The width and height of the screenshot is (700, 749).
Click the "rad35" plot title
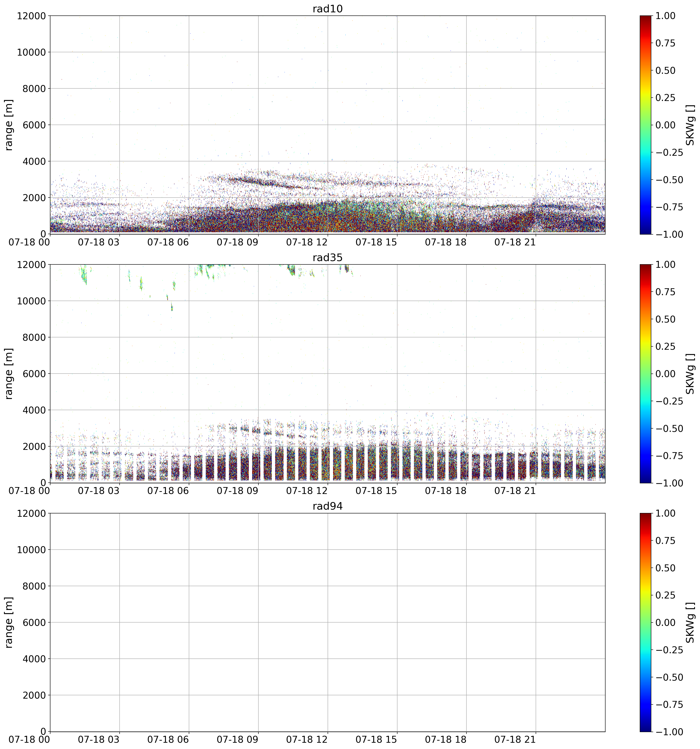click(327, 257)
